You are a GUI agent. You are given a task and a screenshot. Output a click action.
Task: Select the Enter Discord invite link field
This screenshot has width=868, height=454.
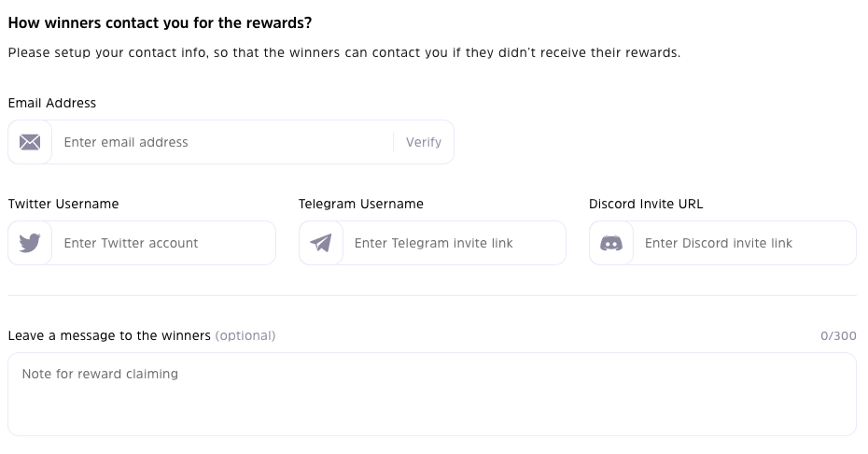click(x=744, y=243)
